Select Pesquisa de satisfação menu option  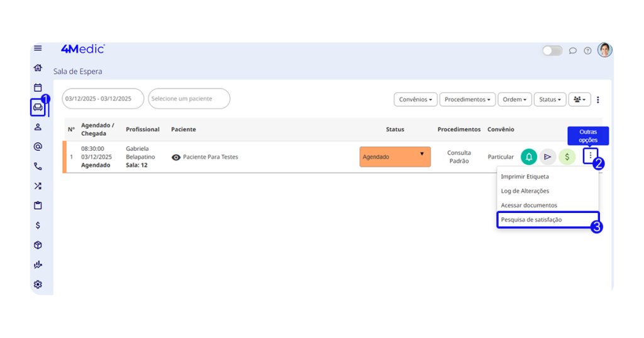[531, 220]
